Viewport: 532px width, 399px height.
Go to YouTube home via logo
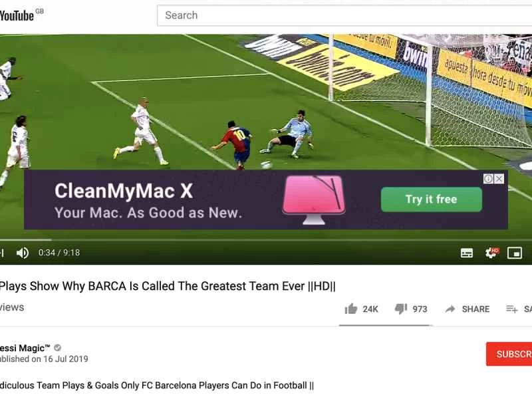[x=19, y=15]
